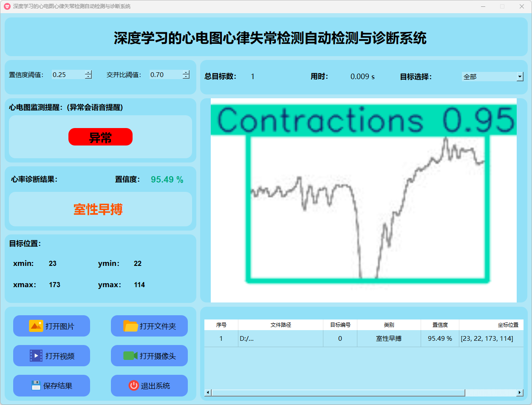
Task: Select the [23, 22, 173, 114] coordinates cell
Action: [491, 339]
